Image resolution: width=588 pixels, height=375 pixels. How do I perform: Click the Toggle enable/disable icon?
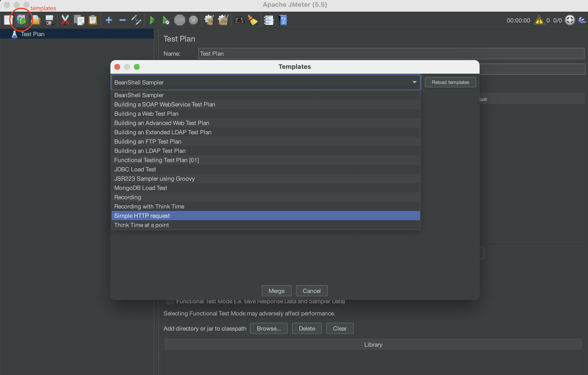(136, 20)
